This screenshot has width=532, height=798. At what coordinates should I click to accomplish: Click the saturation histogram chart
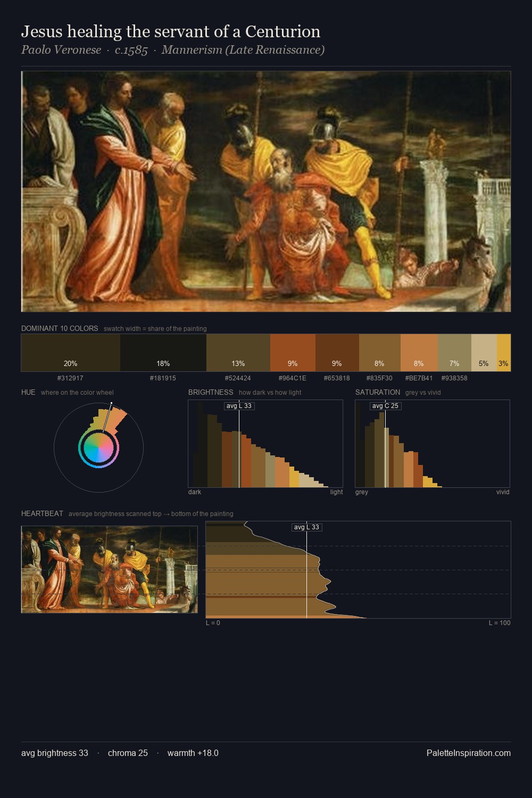433,444
